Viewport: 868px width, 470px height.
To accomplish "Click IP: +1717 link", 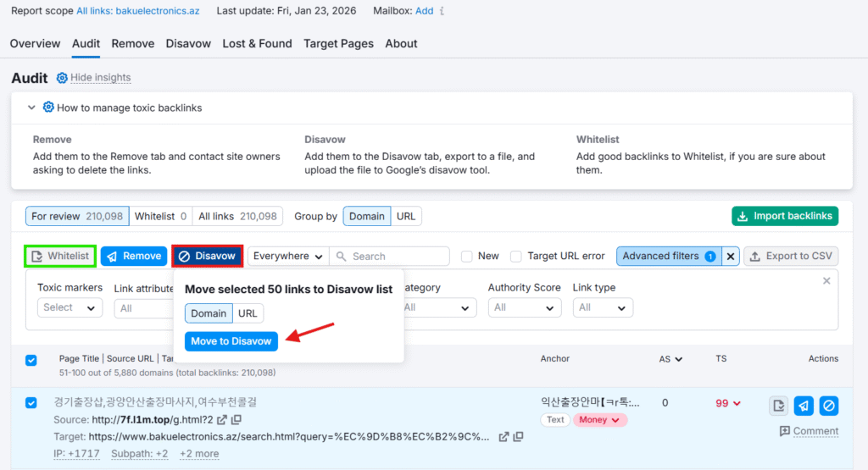I will pos(76,454).
